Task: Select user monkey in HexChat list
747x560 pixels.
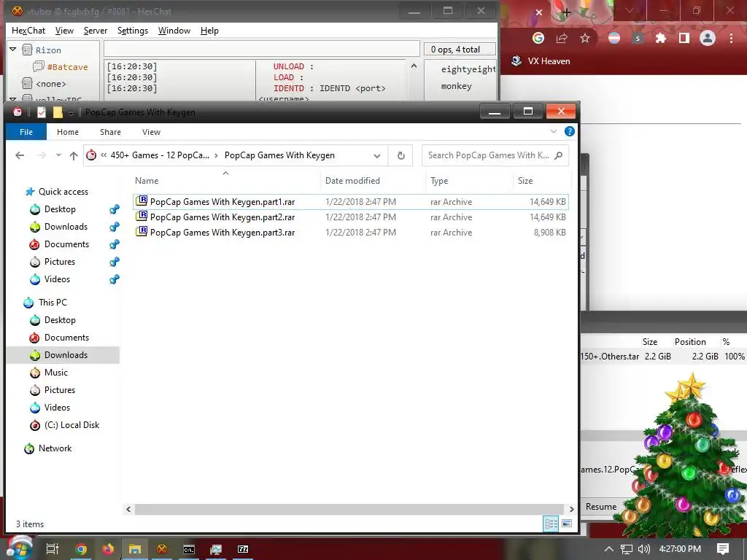Action: (x=457, y=86)
